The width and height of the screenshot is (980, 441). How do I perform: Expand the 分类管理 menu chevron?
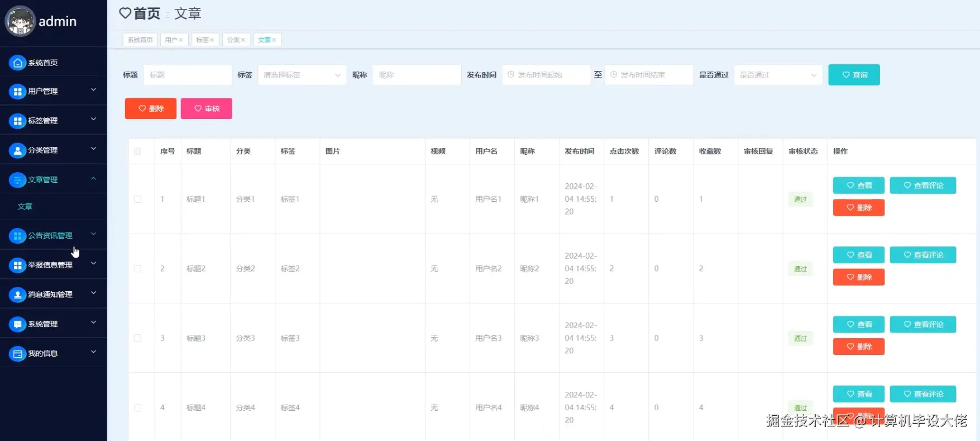[94, 149]
